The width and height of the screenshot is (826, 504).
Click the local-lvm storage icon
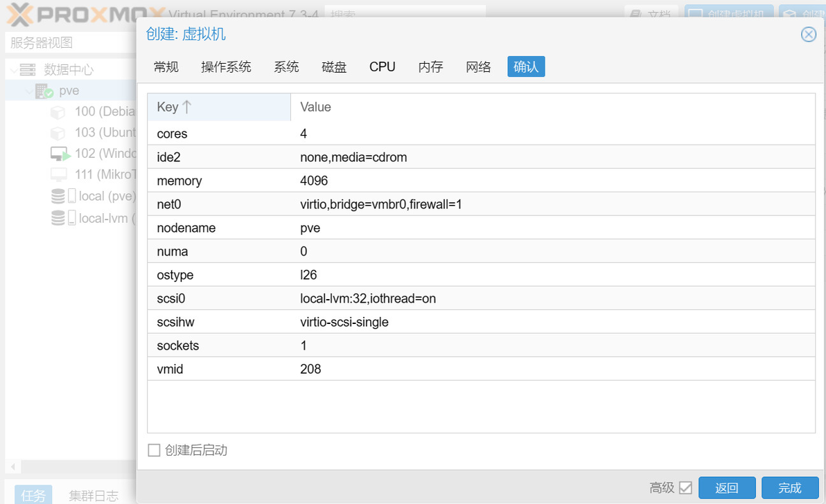click(x=63, y=218)
